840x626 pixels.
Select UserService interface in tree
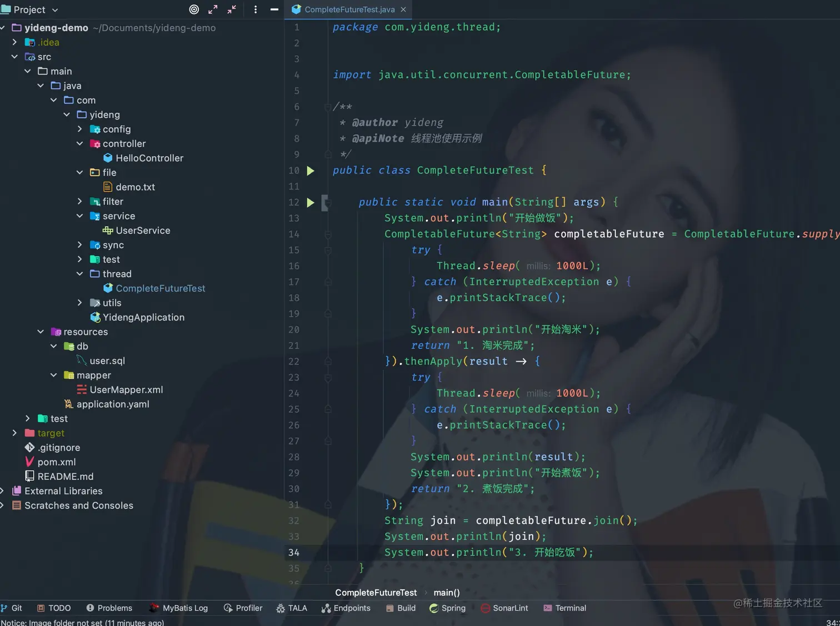[x=137, y=230]
